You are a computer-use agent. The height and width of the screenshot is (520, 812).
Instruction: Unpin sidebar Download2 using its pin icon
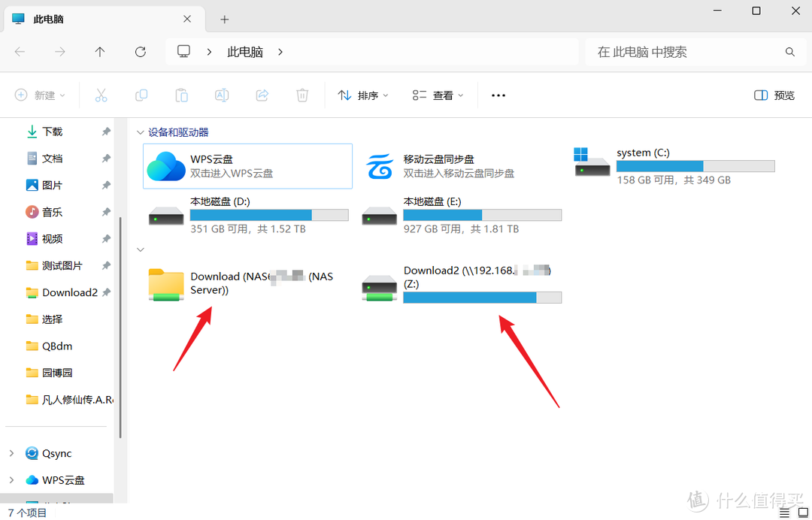(106, 292)
